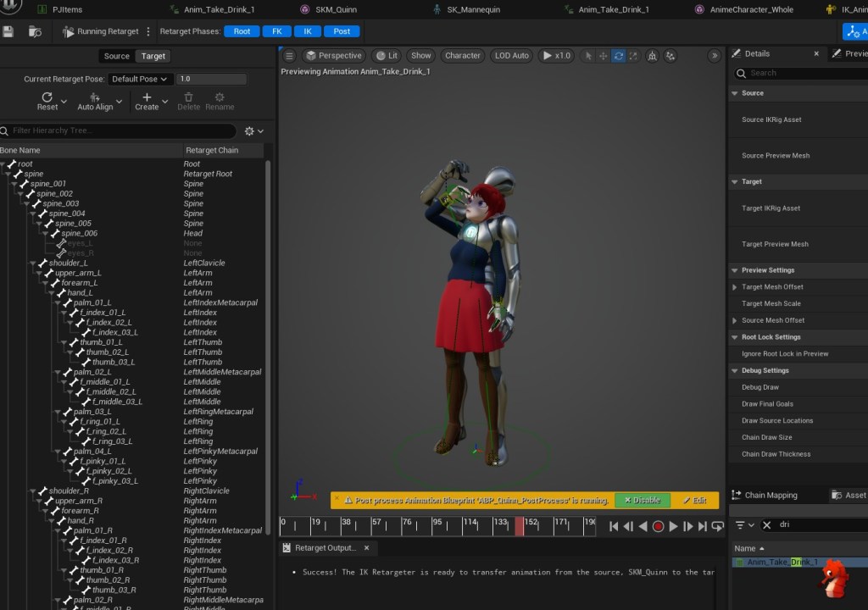
Task: Toggle the Root retarget phase
Action: pos(242,31)
